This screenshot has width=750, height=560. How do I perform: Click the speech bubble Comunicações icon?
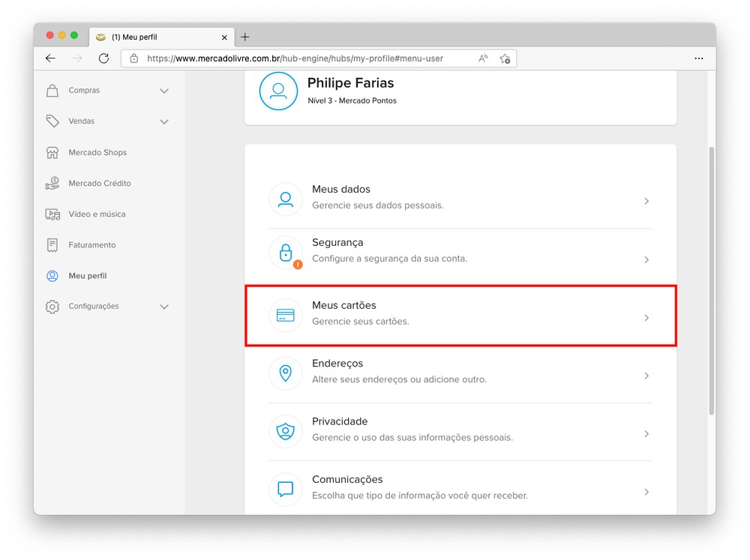point(285,489)
